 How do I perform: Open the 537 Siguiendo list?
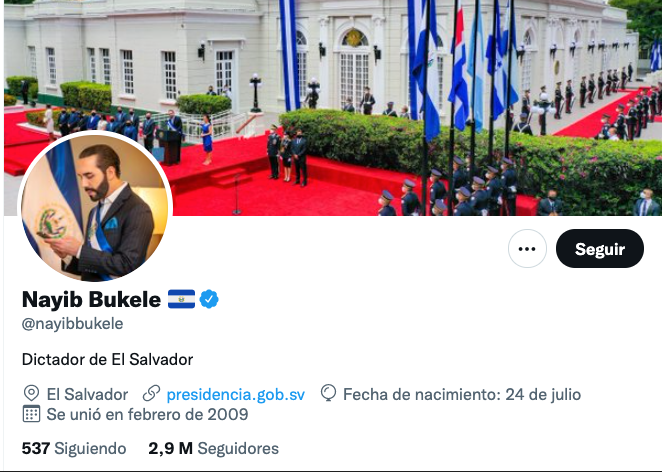[74, 448]
